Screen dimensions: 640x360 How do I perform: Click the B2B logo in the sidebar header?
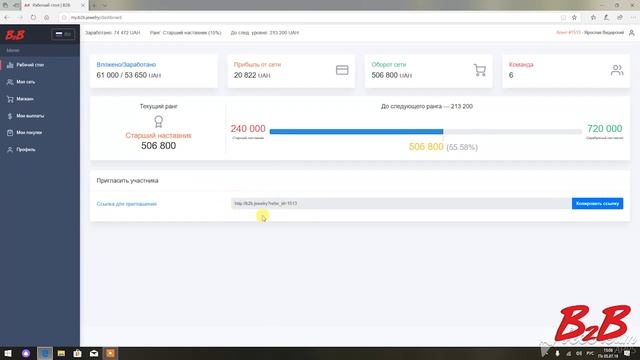pyautogui.click(x=15, y=35)
